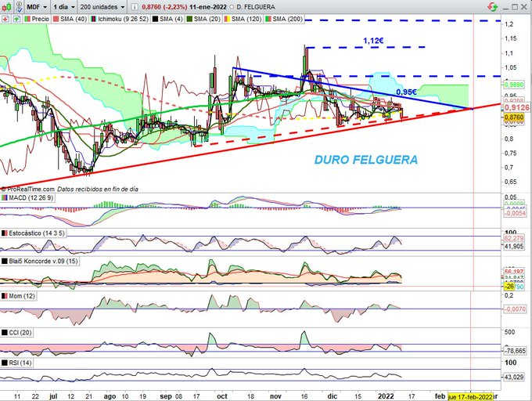This screenshot has height=401, width=532.
Task: Click the CCI (20) panel icon
Action: click(5, 332)
